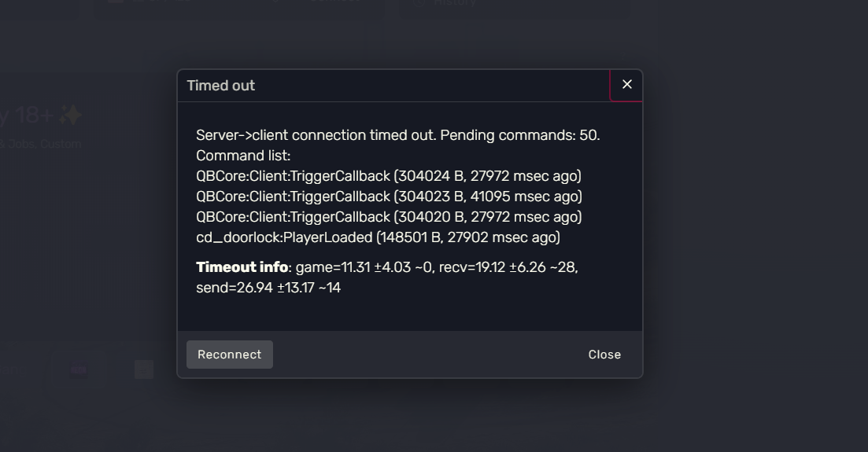Click the dimmed "18+" server title
Screen dimensions: 868x452
31,116
